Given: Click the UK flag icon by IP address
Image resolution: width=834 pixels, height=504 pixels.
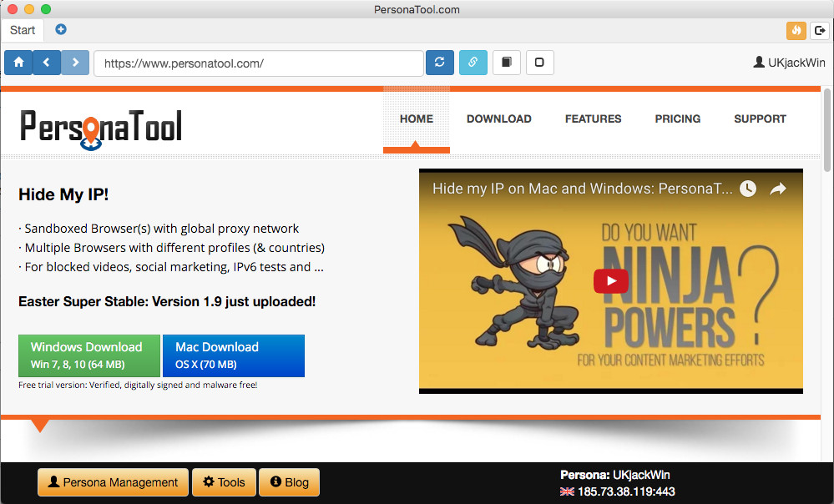Looking at the screenshot, I should [567, 491].
